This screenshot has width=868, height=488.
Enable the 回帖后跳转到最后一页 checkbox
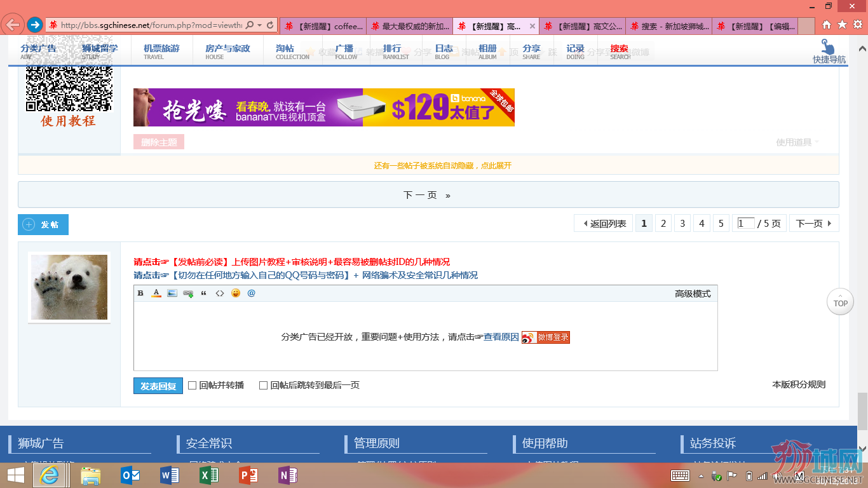263,385
